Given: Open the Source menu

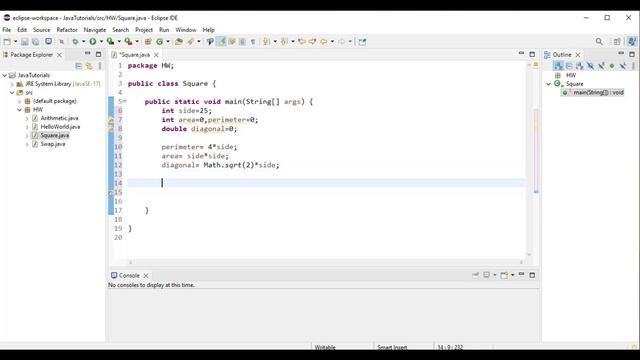Looking at the screenshot, I should pos(42,30).
